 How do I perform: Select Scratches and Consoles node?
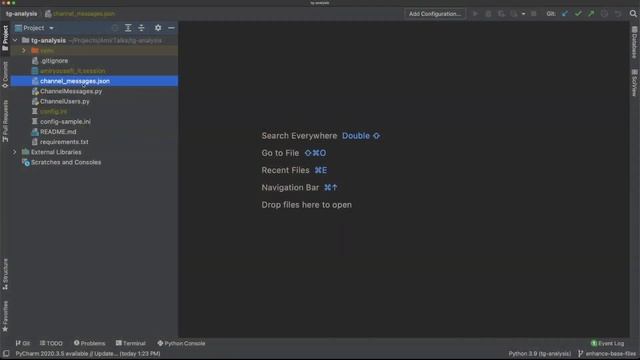[x=66, y=162]
